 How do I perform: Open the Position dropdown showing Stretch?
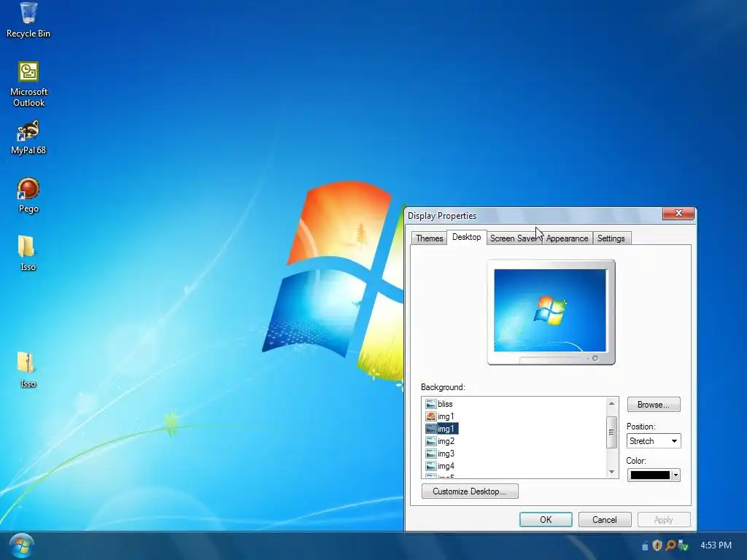pyautogui.click(x=653, y=441)
